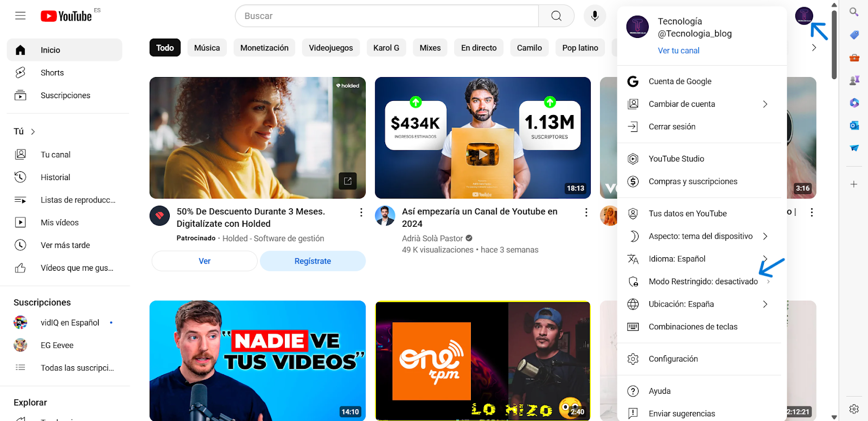The width and height of the screenshot is (868, 421).
Task: Click the browser sidebar search icon
Action: click(854, 12)
